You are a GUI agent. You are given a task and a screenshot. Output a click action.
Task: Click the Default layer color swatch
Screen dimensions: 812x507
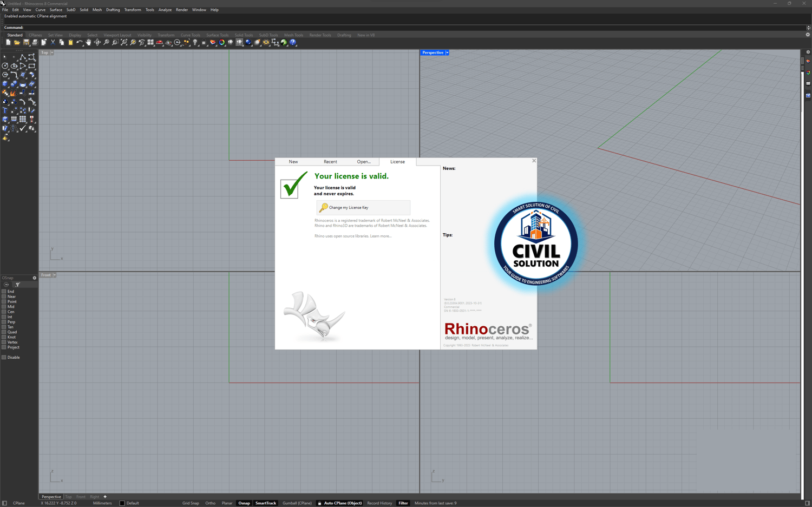pyautogui.click(x=122, y=503)
